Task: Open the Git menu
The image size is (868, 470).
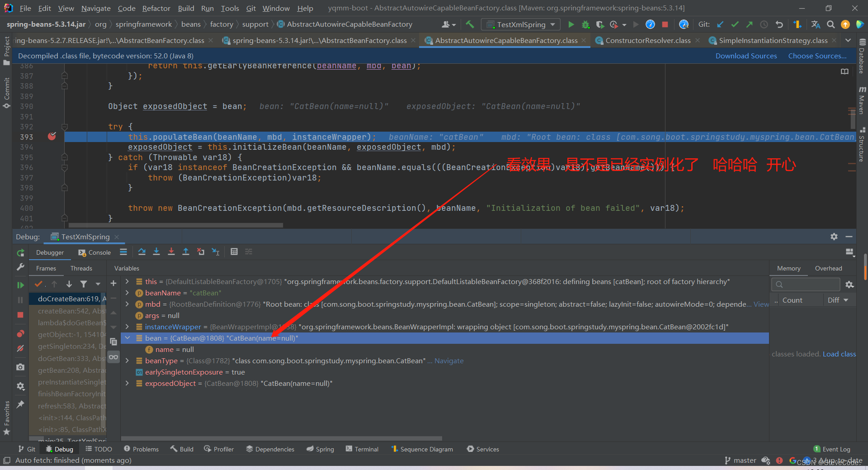Action: pyautogui.click(x=251, y=8)
